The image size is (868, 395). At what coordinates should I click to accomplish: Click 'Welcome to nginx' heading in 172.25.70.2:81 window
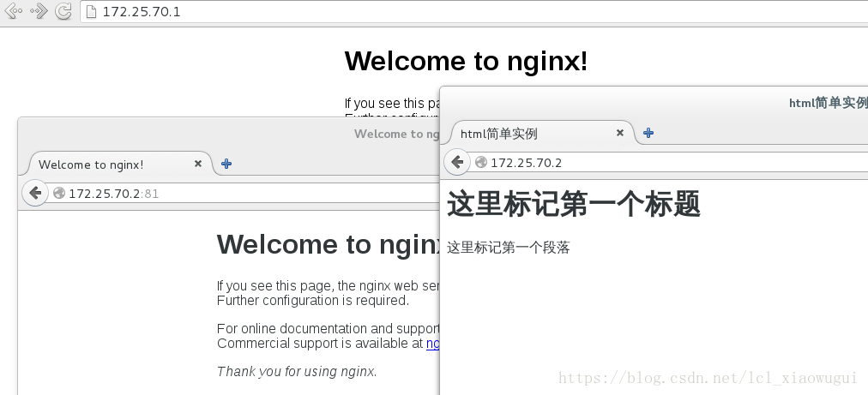click(328, 244)
